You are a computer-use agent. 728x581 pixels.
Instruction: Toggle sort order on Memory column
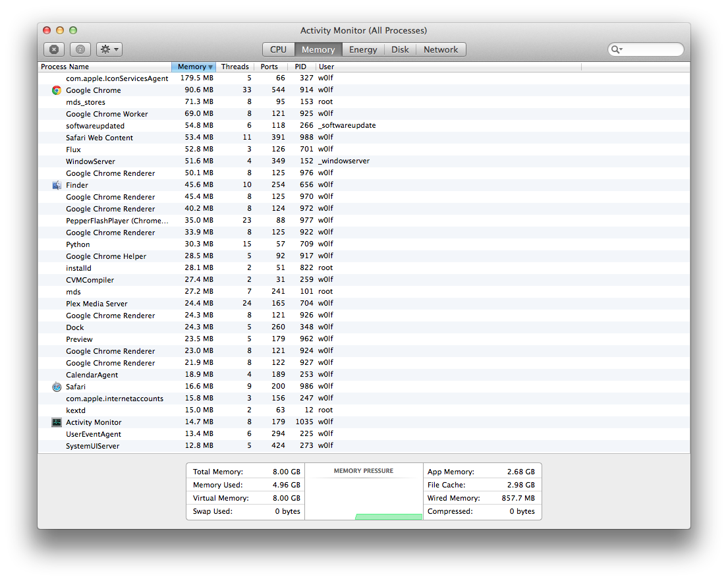(194, 67)
